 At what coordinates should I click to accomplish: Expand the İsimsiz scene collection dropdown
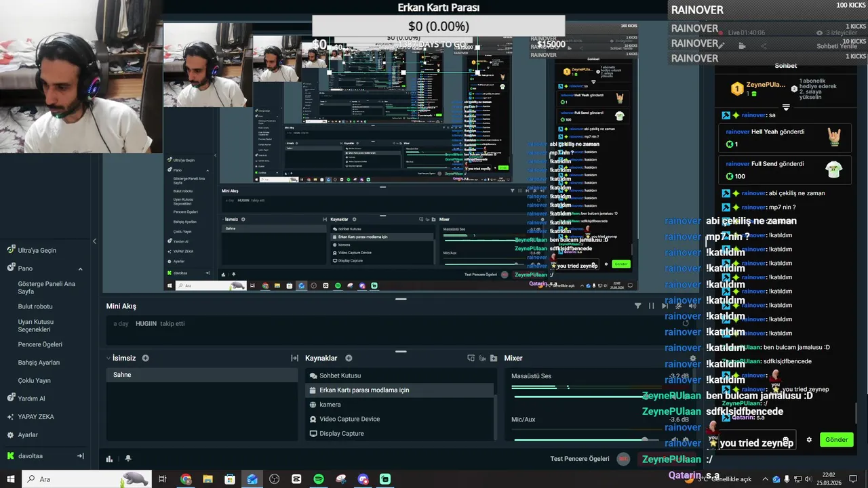[108, 358]
